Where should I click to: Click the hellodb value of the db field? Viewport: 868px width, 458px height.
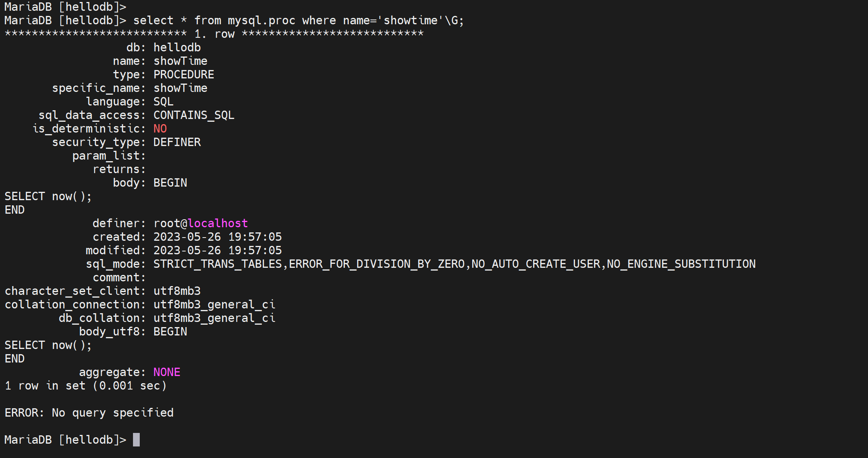tap(177, 47)
